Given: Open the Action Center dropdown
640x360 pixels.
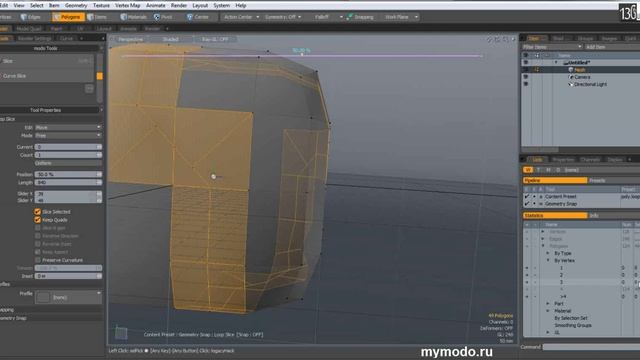Looking at the screenshot, I should click(241, 17).
